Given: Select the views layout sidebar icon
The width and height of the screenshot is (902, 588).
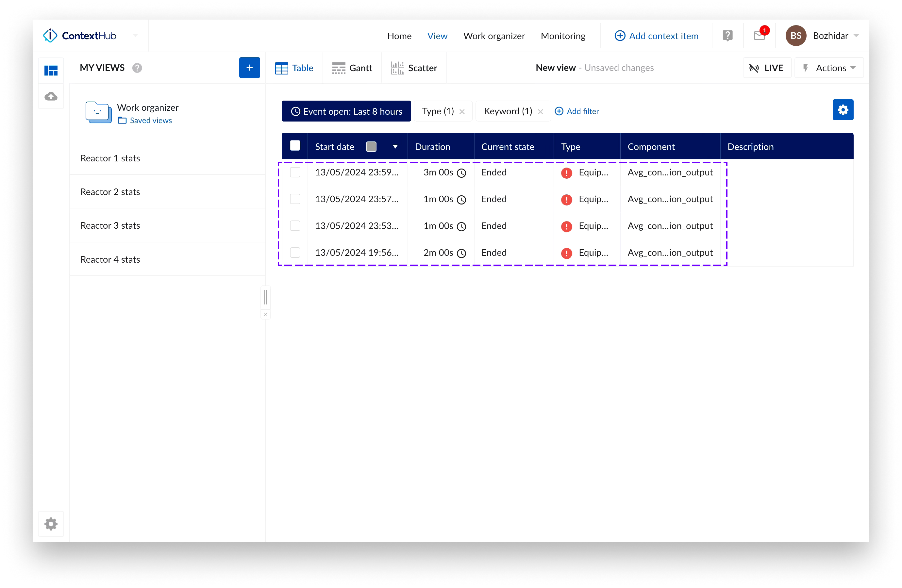Looking at the screenshot, I should pyautogui.click(x=51, y=71).
